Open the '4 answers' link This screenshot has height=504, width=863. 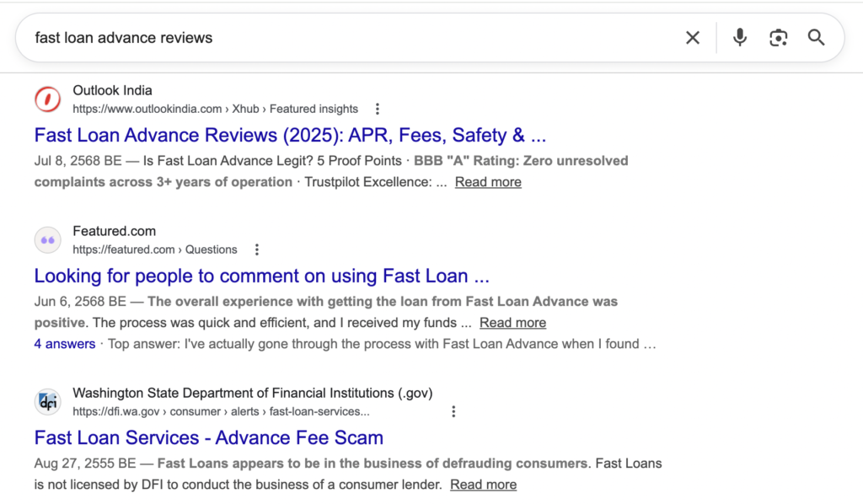[64, 344]
